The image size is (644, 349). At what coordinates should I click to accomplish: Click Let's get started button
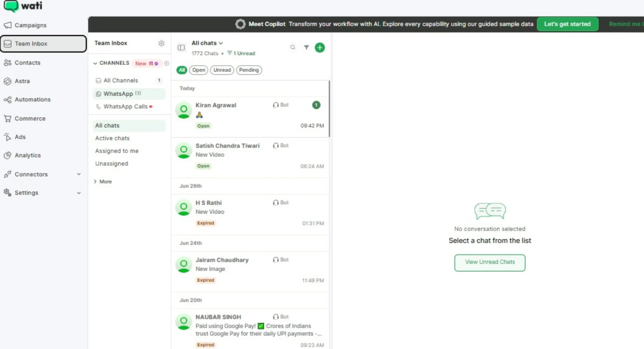tap(567, 24)
